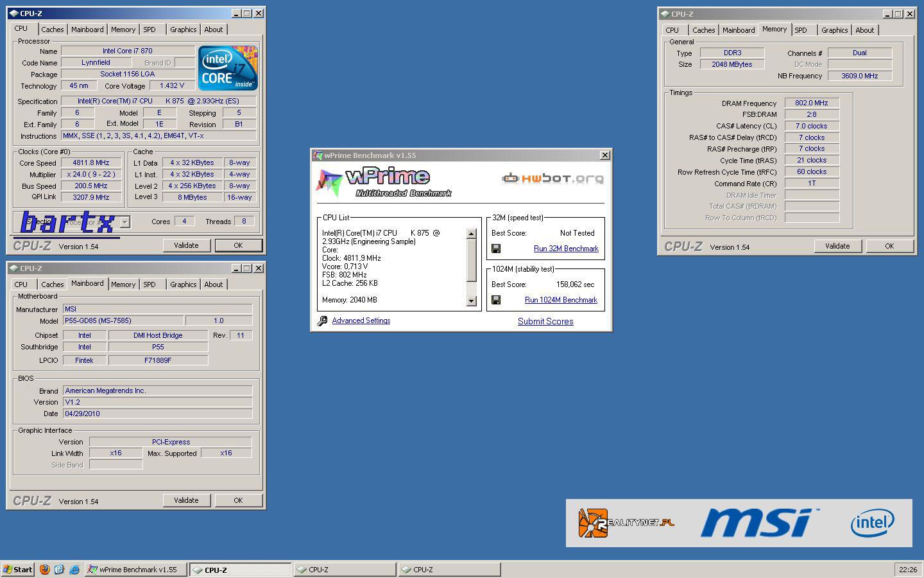
Task: Open the processor selection dropdown in CPU-Z
Action: [125, 222]
